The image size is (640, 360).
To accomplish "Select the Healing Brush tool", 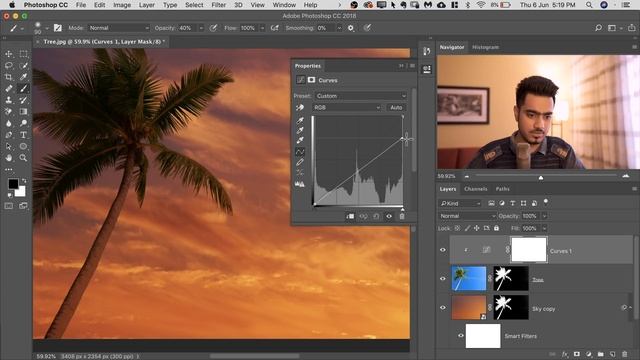I will [9, 88].
